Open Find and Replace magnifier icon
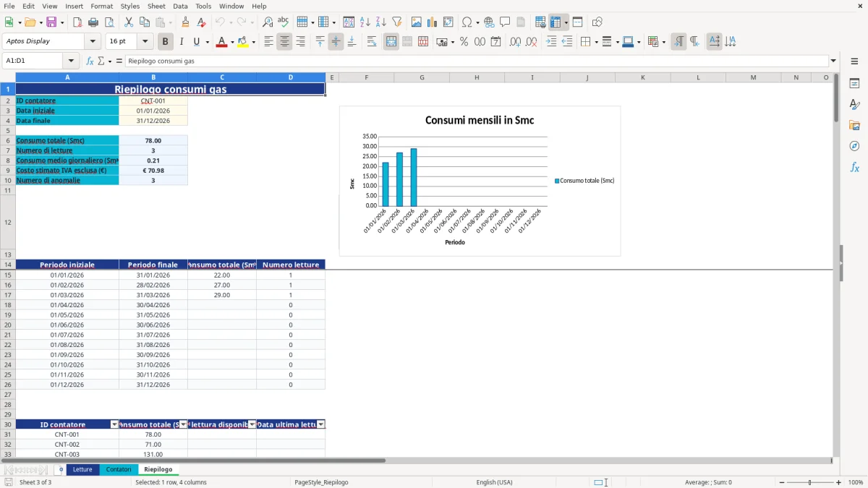The height and width of the screenshot is (488, 868). pos(268,22)
